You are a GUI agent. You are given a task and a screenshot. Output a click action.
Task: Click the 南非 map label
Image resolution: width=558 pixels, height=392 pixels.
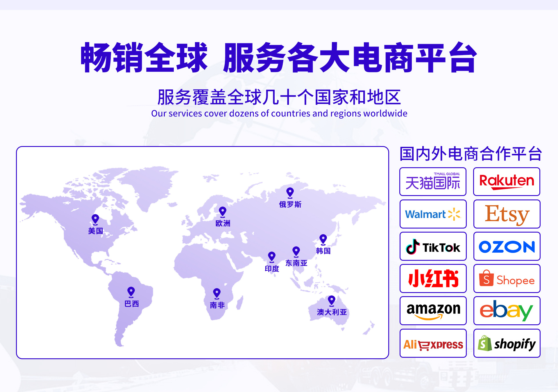tap(217, 305)
